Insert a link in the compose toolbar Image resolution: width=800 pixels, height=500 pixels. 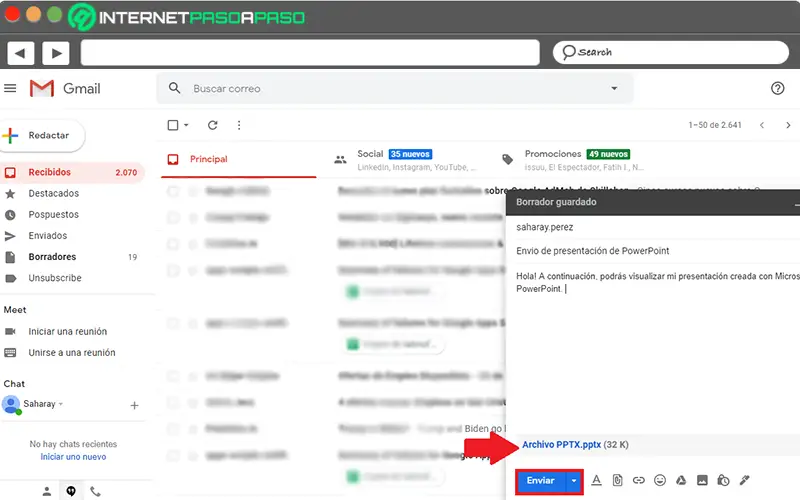(638, 480)
